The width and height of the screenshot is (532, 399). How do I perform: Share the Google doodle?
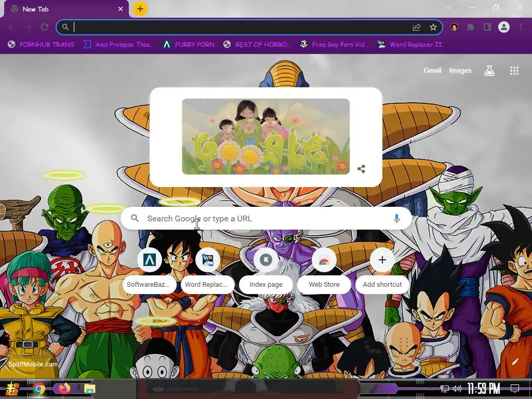(x=362, y=169)
